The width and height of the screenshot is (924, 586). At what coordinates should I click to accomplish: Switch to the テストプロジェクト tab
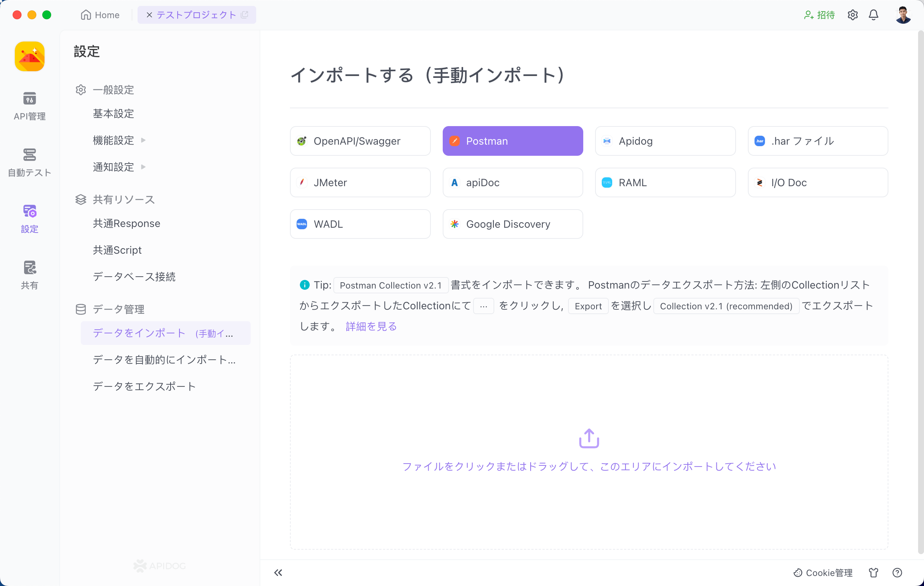tap(196, 15)
